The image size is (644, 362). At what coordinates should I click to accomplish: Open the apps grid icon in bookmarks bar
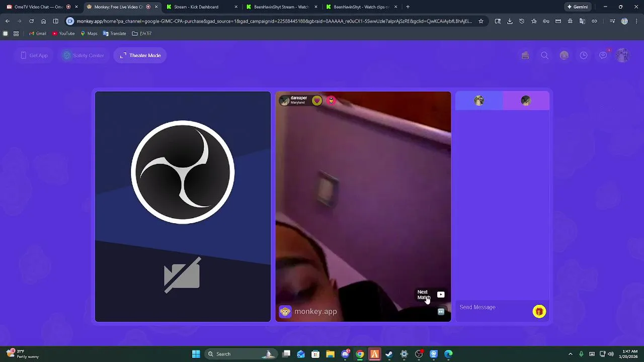click(16, 33)
